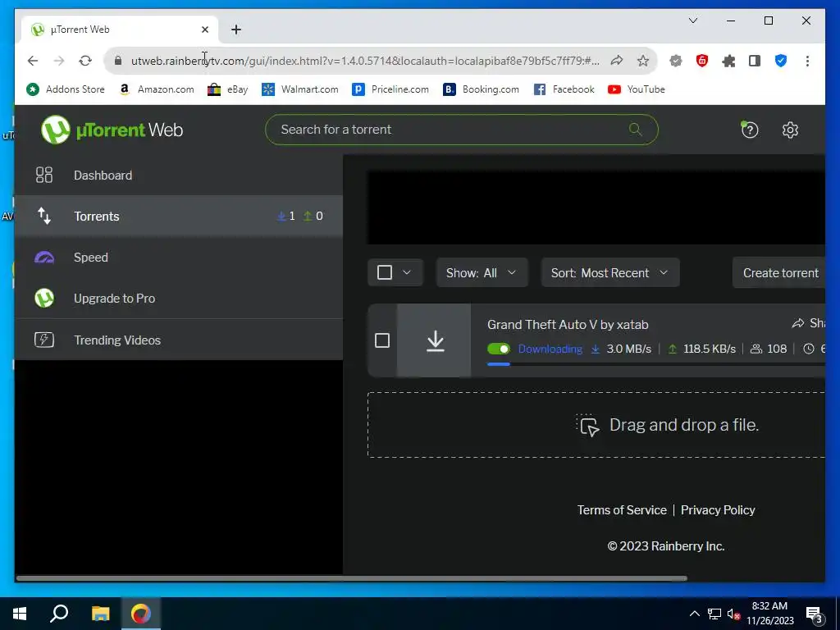Image resolution: width=840 pixels, height=630 pixels.
Task: Tick checkbox for Grand Theft Auto V torrent
Action: click(382, 340)
